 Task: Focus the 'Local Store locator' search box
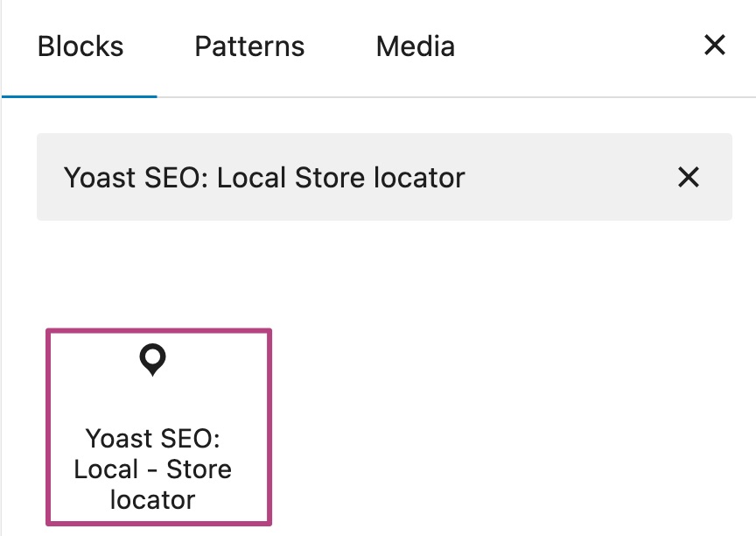point(350,177)
